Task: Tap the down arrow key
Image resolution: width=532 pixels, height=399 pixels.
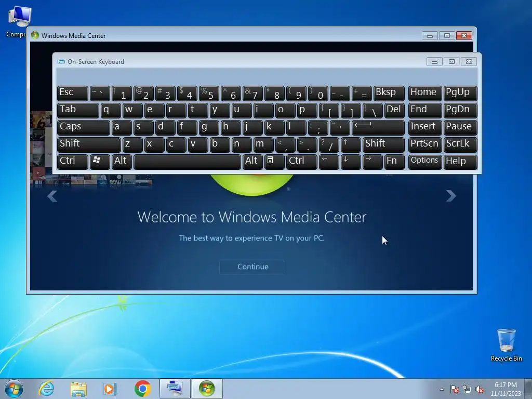Action: [x=351, y=162]
